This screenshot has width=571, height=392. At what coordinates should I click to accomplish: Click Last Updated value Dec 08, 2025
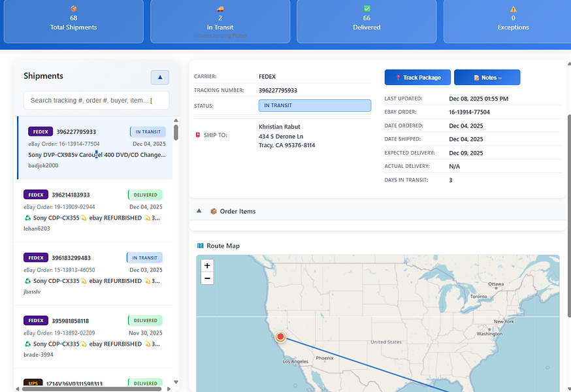point(478,99)
